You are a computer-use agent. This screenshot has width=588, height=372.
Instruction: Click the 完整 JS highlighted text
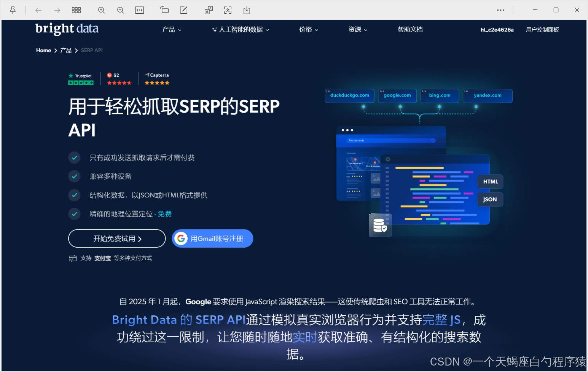[x=441, y=320]
